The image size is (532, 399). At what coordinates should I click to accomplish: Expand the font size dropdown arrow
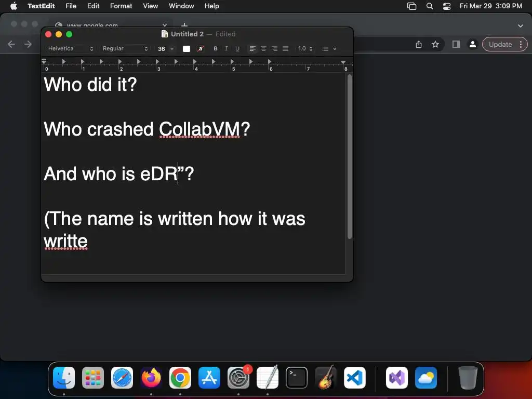172,48
